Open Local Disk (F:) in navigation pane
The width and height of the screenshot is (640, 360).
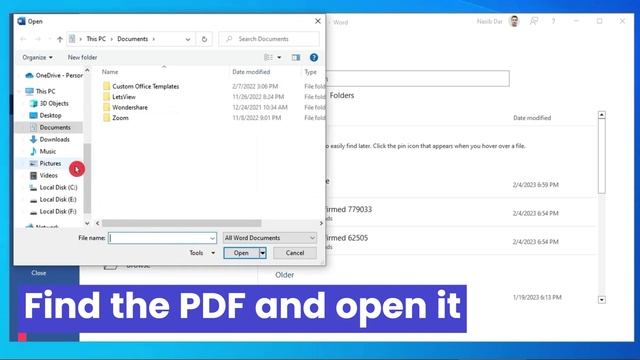coord(53,211)
